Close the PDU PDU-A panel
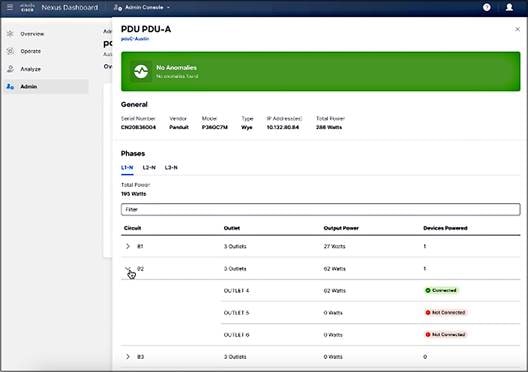The image size is (528, 372). pos(518,29)
